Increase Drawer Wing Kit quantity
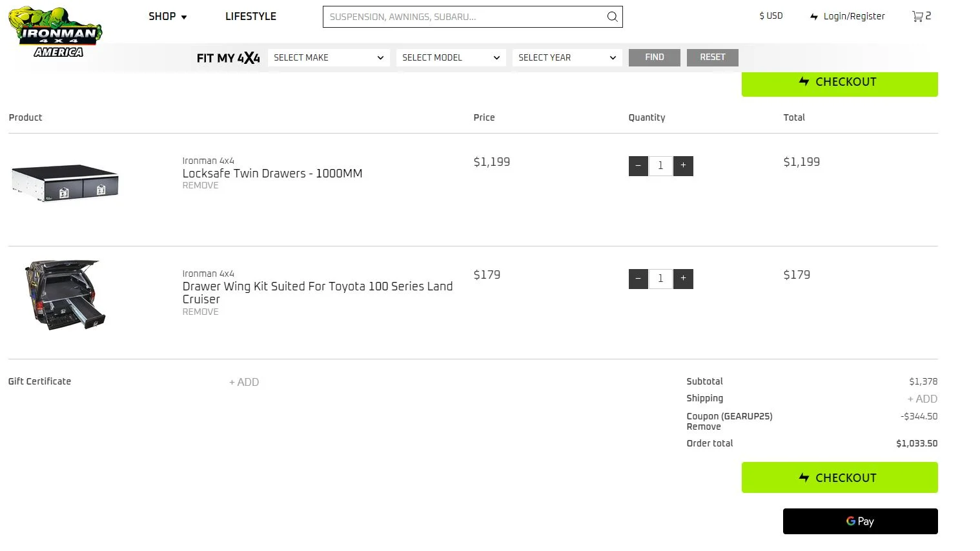This screenshot has width=980, height=551. point(683,279)
